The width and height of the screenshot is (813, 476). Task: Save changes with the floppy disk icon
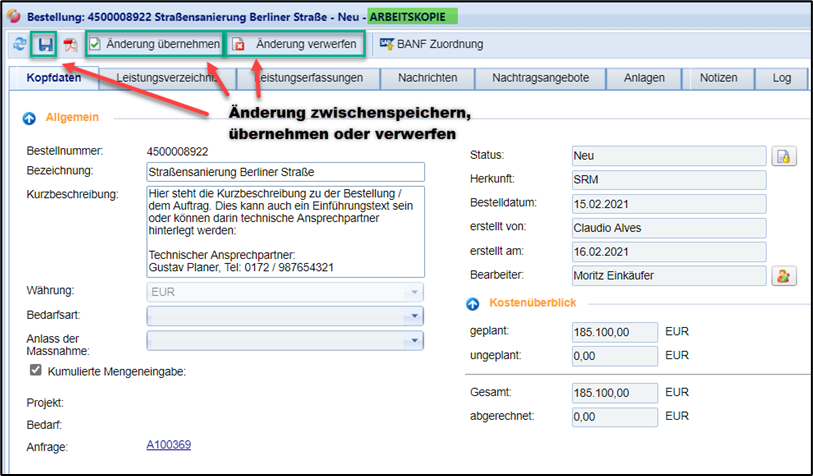[44, 45]
